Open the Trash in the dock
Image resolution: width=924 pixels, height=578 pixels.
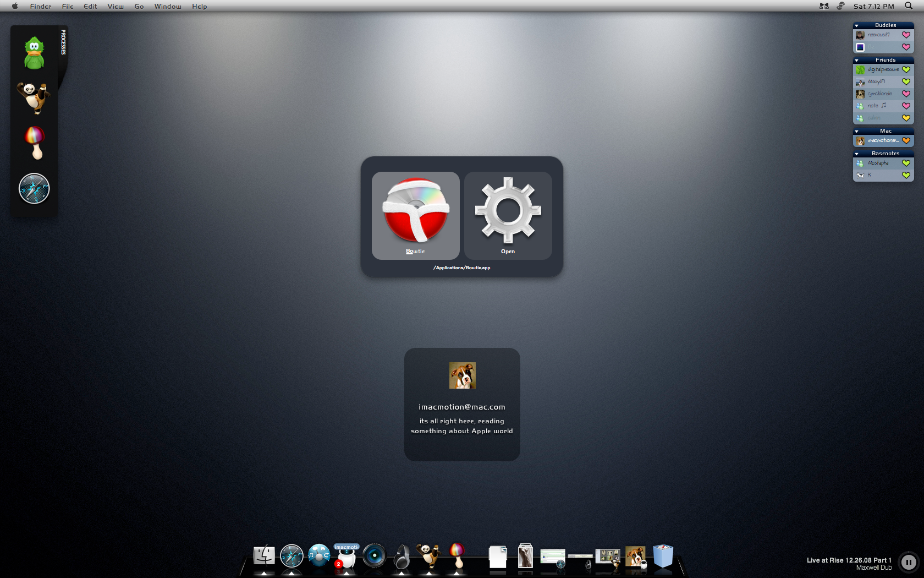click(x=663, y=556)
